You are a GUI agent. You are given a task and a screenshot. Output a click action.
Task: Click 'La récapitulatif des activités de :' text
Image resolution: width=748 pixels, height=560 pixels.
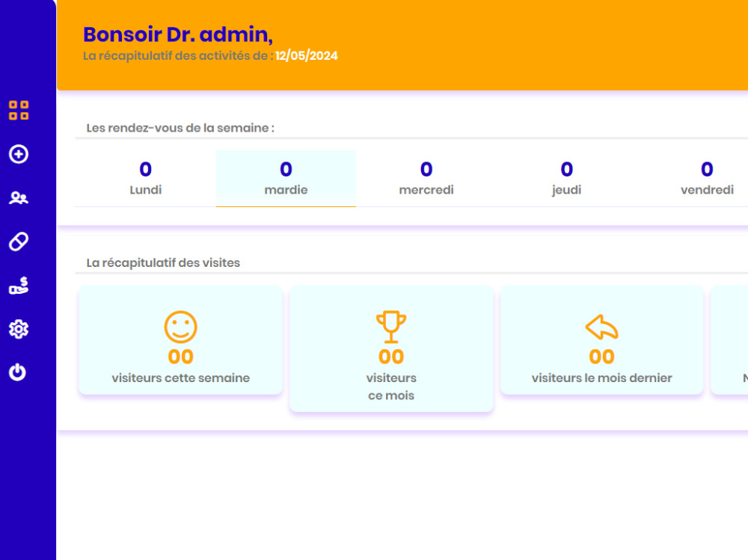pos(179,56)
